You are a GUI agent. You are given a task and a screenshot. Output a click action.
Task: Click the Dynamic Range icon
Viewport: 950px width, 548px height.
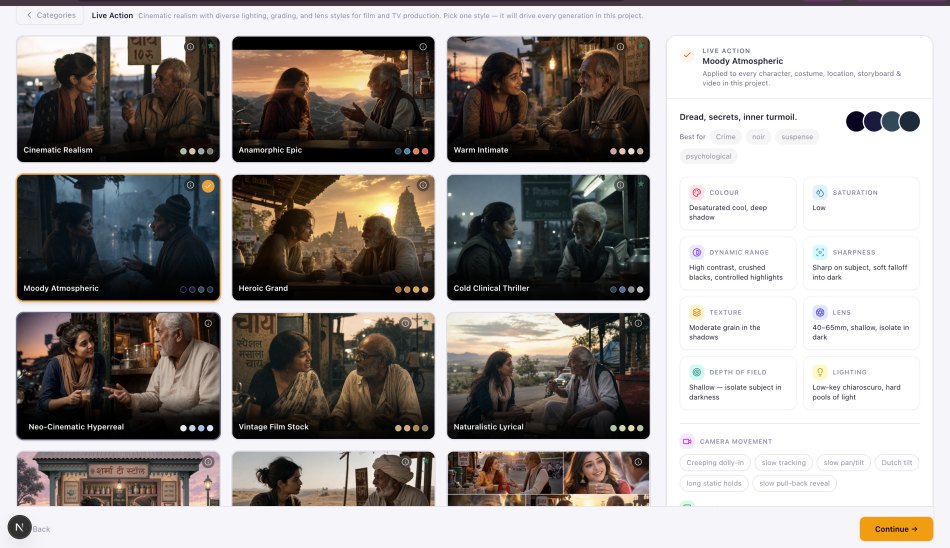pos(697,252)
